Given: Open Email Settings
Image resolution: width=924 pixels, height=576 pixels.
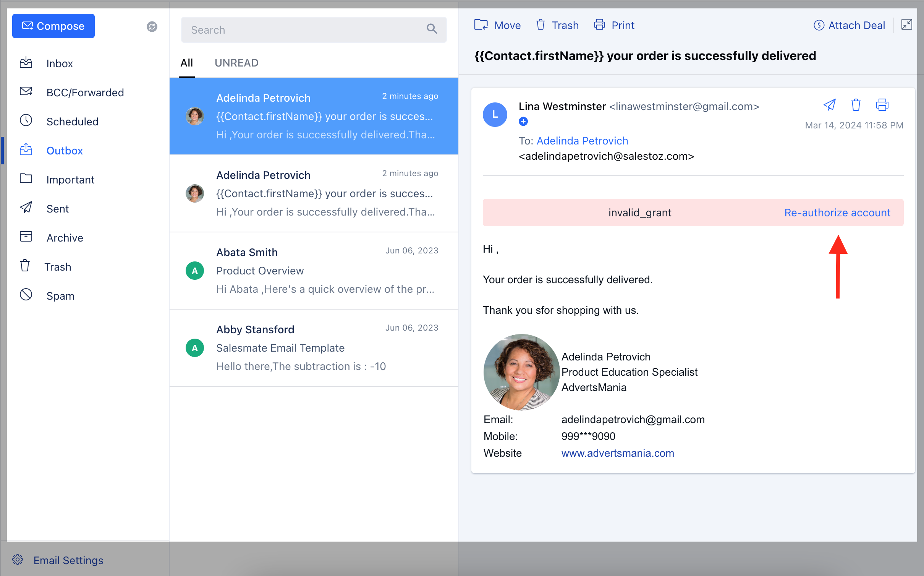Looking at the screenshot, I should tap(68, 560).
